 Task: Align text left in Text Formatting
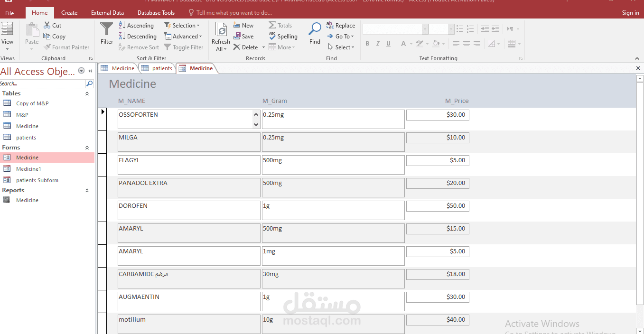456,44
